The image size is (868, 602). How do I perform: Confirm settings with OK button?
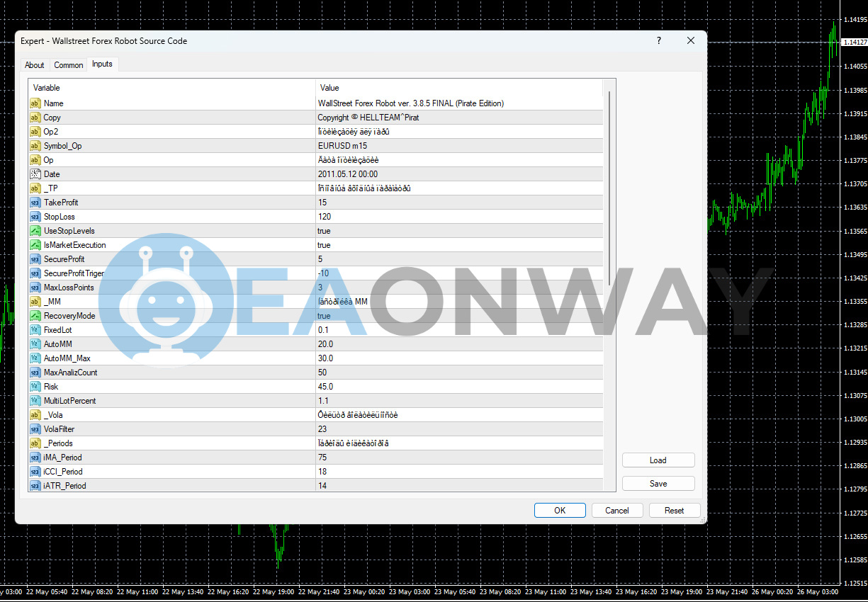pos(560,511)
